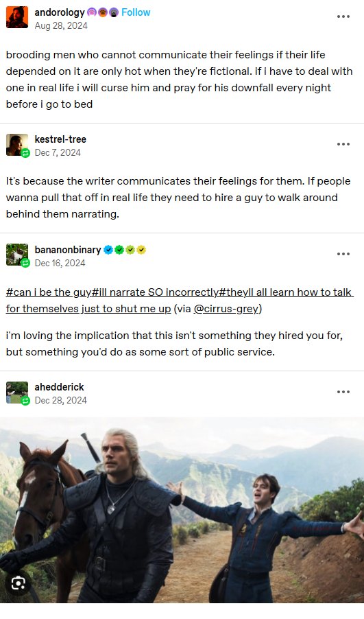Open the @cirrus-grey mention link

tap(228, 309)
